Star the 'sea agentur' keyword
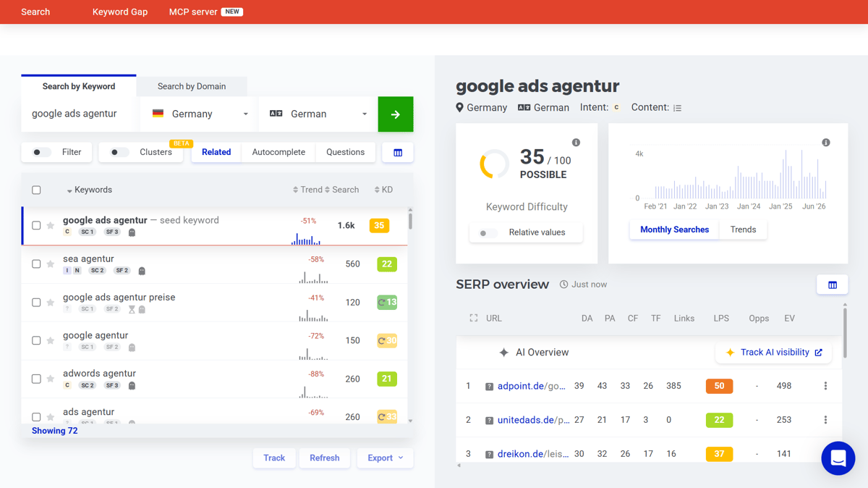 (51, 264)
